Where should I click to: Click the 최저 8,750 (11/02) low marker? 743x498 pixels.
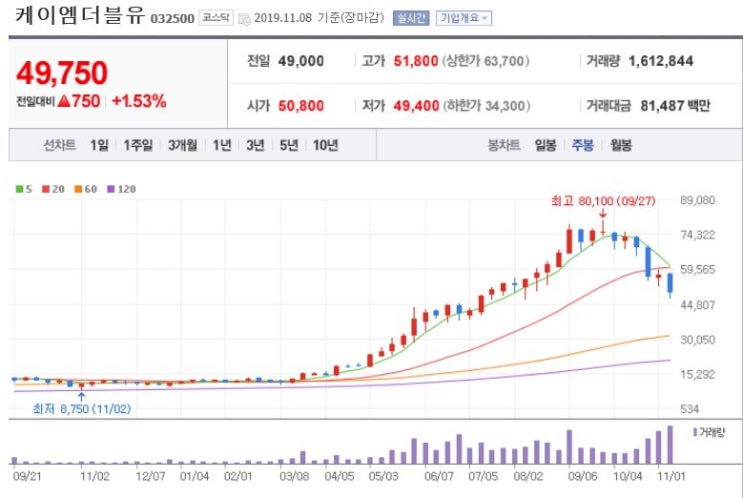click(82, 408)
